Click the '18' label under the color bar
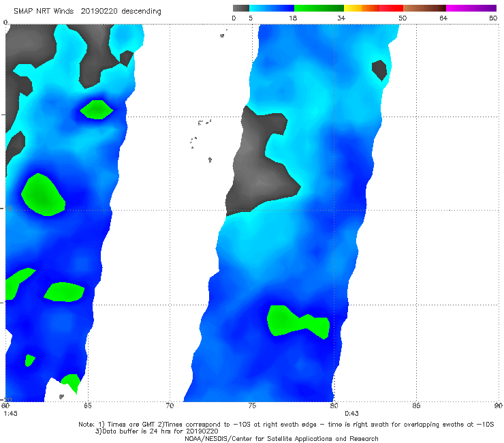The width and height of the screenshot is (504, 443). click(293, 18)
